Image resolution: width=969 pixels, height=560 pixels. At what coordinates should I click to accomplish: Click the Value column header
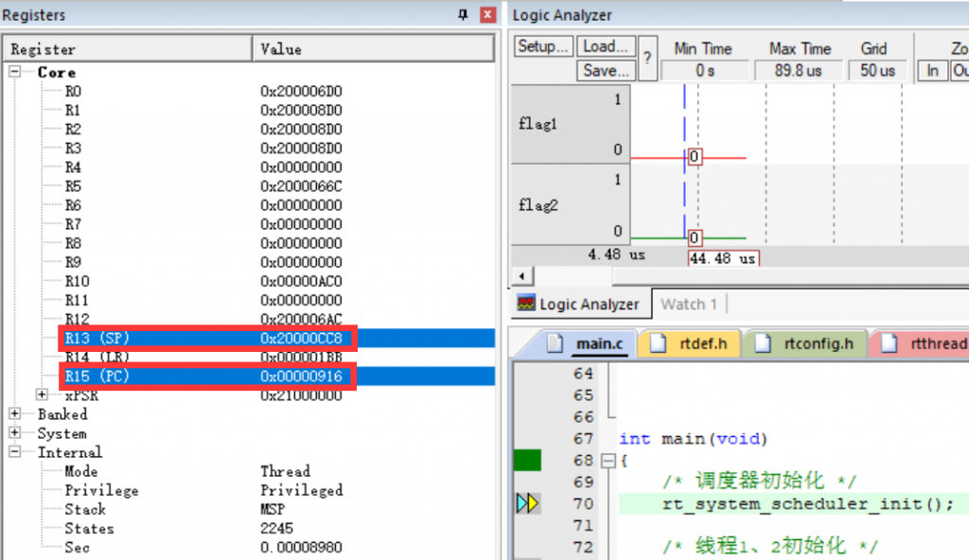click(x=374, y=49)
